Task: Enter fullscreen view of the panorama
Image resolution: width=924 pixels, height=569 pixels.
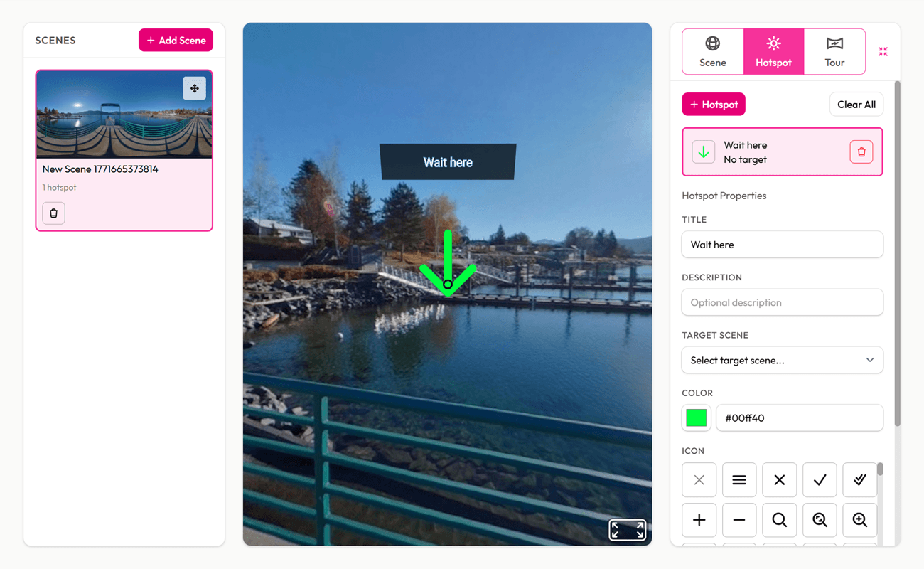Action: click(627, 530)
